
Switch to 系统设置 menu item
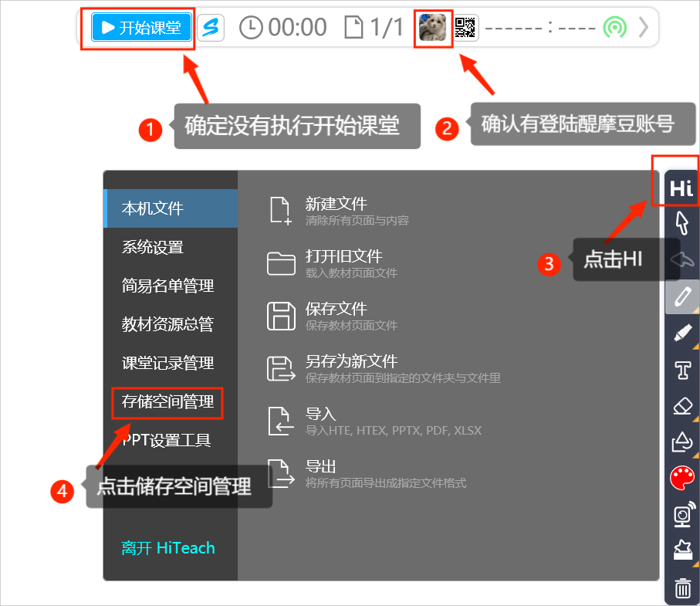pyautogui.click(x=153, y=247)
